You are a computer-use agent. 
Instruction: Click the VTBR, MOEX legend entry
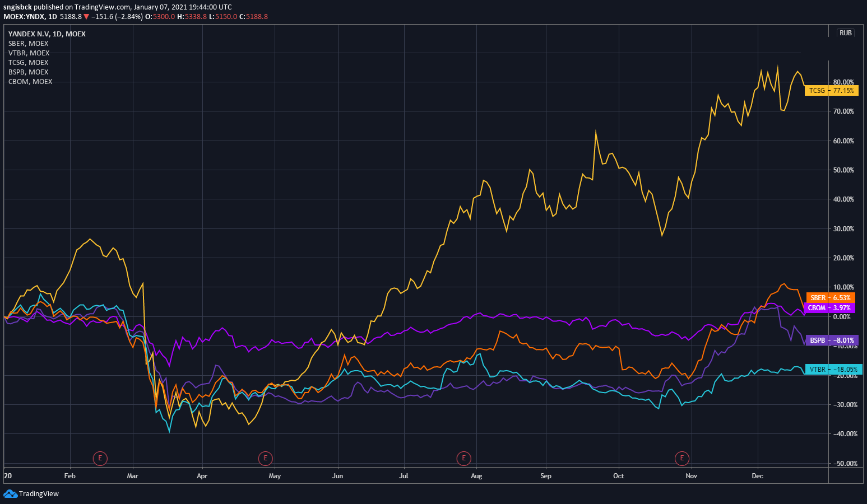(x=29, y=53)
